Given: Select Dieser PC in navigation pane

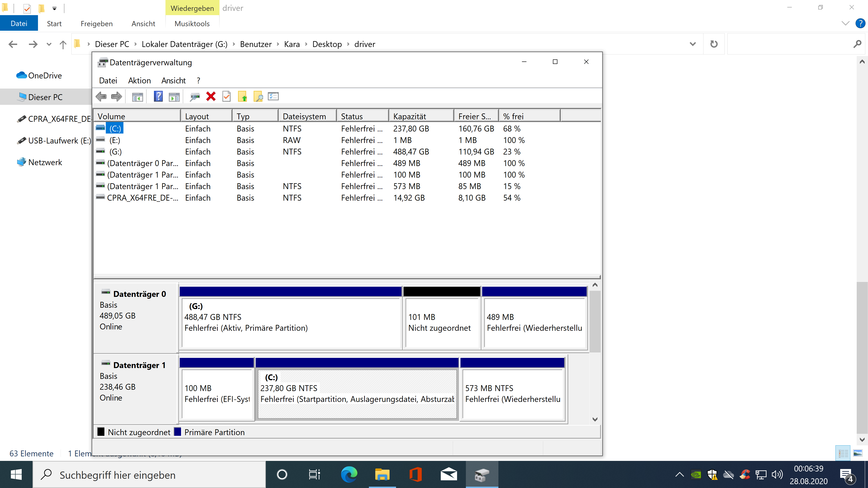Looking at the screenshot, I should pyautogui.click(x=45, y=97).
